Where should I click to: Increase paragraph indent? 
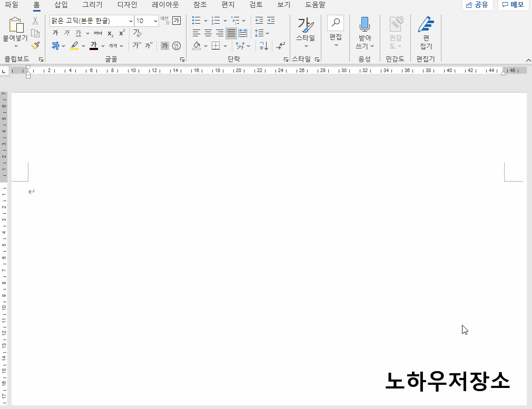(271, 21)
